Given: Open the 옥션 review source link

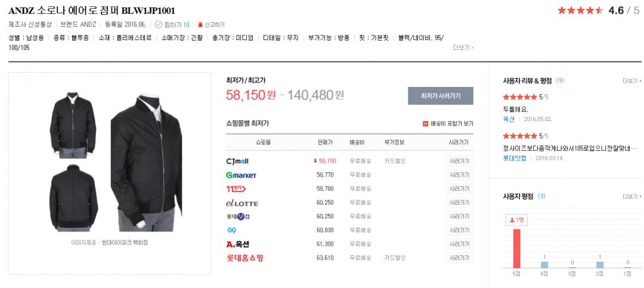Looking at the screenshot, I should tap(509, 119).
